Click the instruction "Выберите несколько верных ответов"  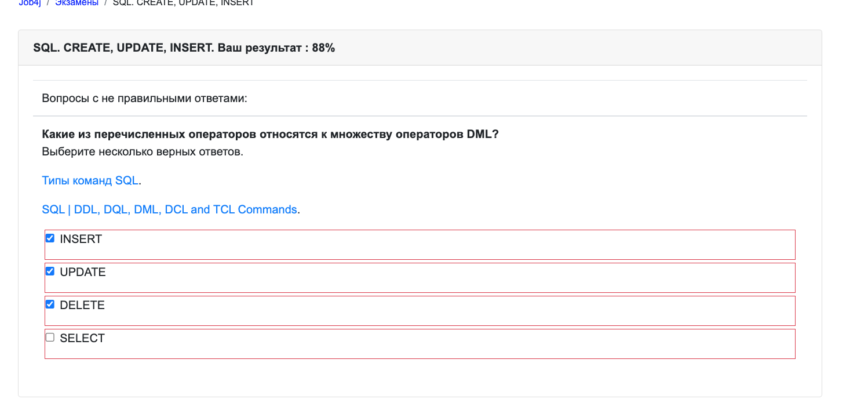coord(141,150)
